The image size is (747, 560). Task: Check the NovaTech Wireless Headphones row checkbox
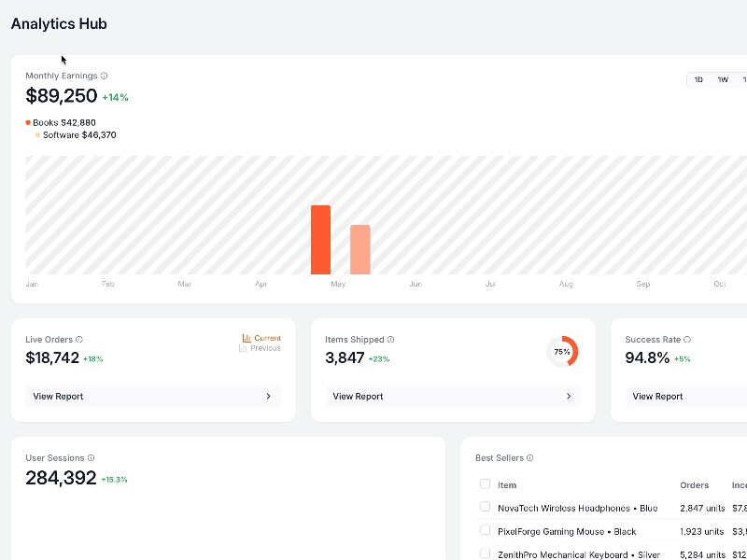tap(486, 507)
